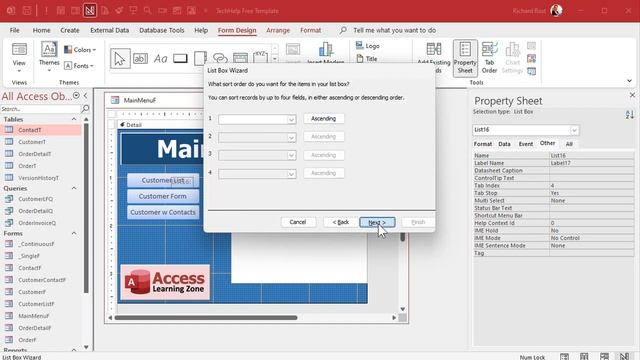Click the Tab Stop property value Yes

pyautogui.click(x=591, y=193)
